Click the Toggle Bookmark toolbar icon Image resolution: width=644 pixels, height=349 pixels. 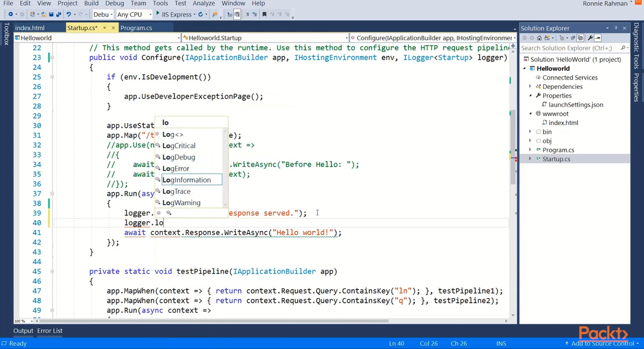[x=264, y=14]
